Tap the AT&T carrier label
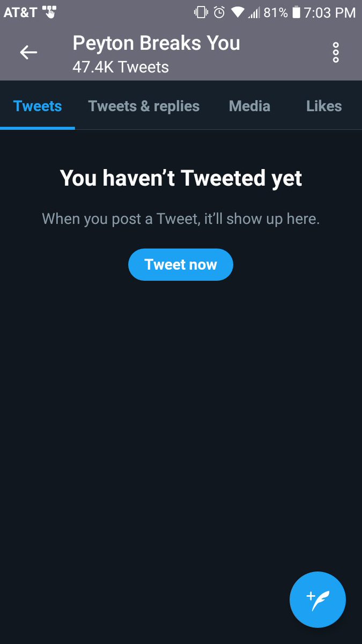This screenshot has width=362, height=644. (x=20, y=12)
